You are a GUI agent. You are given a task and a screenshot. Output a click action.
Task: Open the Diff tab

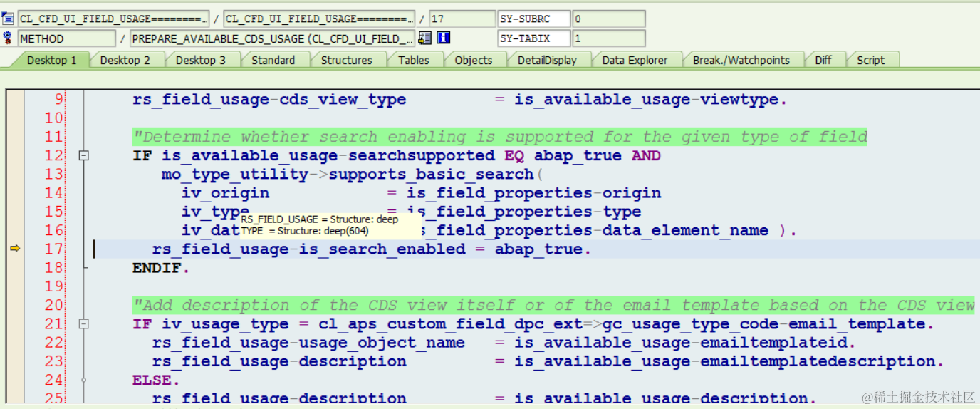tap(823, 60)
